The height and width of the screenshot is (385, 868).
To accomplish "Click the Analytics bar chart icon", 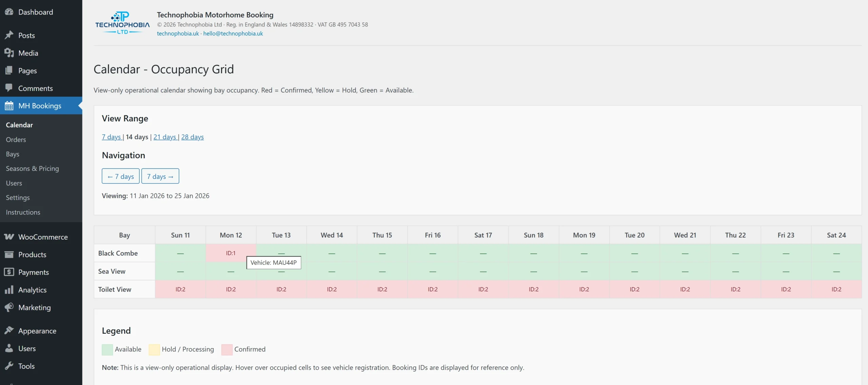I will click(x=9, y=290).
